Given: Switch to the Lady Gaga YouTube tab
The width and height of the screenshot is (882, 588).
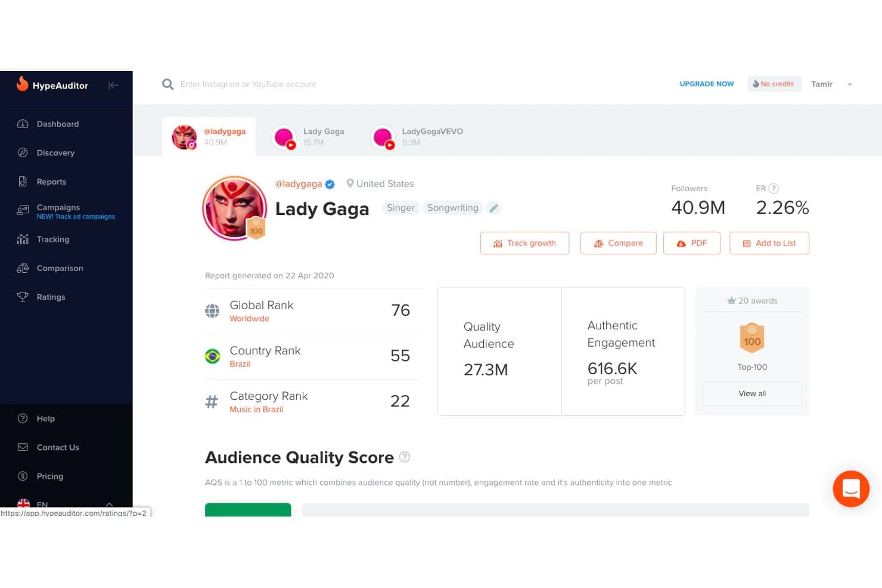Looking at the screenshot, I should [x=308, y=136].
